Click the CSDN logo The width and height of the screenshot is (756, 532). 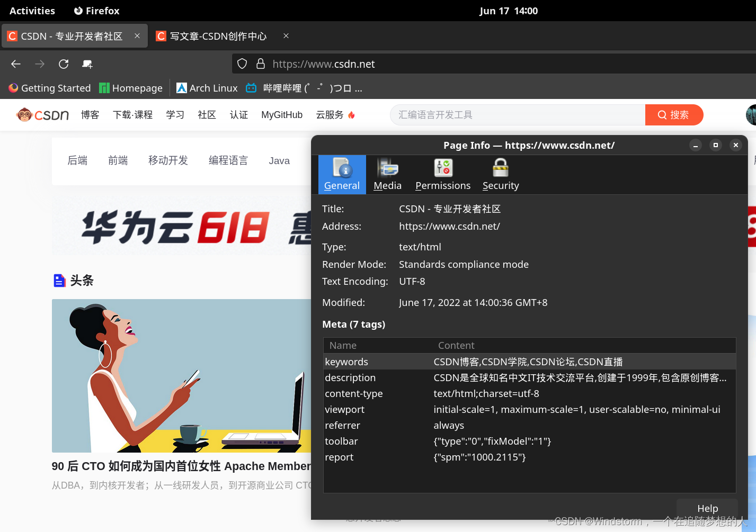pos(43,115)
